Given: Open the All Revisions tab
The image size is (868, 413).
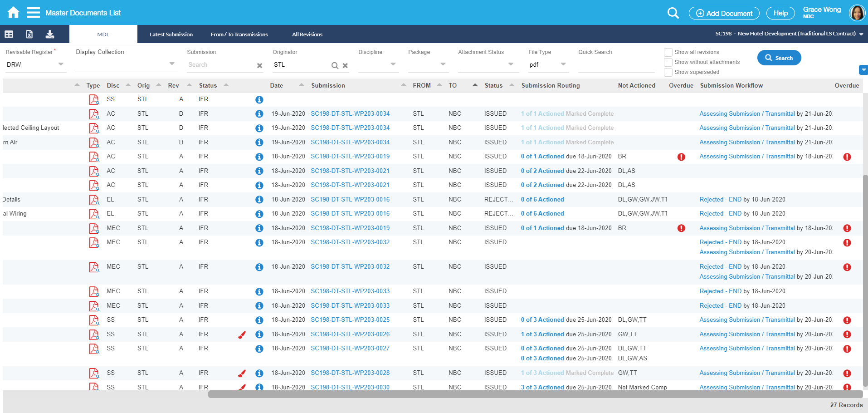Looking at the screenshot, I should (x=307, y=34).
